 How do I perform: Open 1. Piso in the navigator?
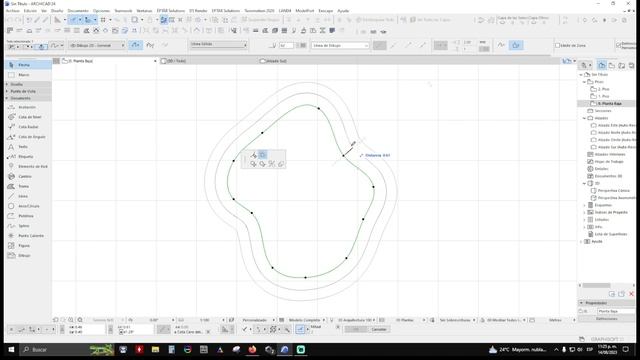pos(603,96)
